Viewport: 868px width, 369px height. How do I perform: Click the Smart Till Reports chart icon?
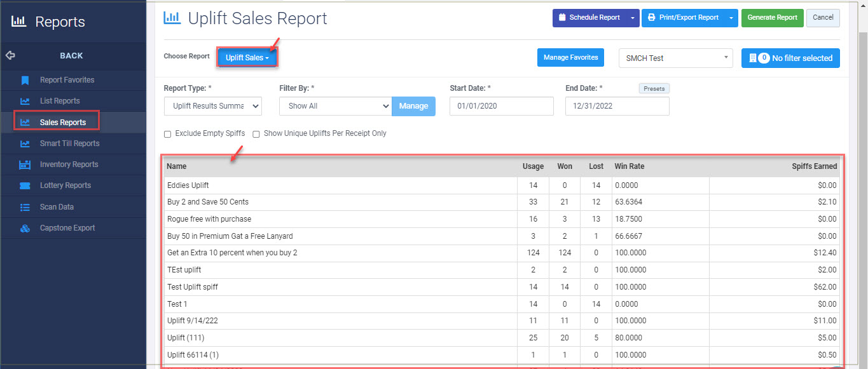[25, 144]
